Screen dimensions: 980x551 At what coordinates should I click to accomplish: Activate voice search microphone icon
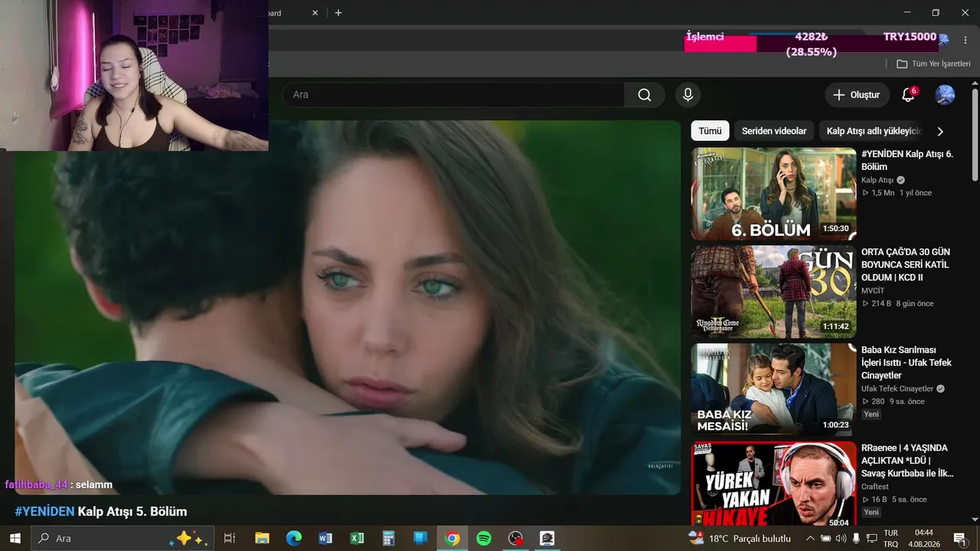click(688, 95)
